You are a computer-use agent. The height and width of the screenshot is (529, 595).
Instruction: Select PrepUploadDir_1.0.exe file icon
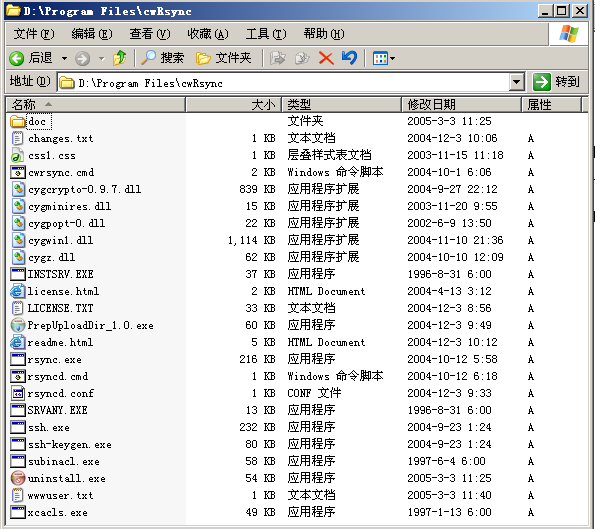tap(17, 325)
